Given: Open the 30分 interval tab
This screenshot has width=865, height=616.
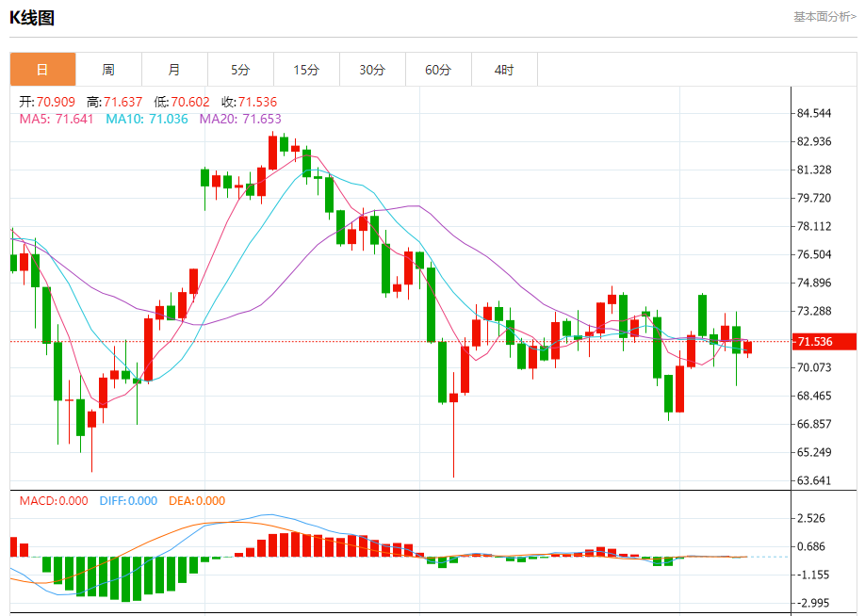Looking at the screenshot, I should [372, 70].
